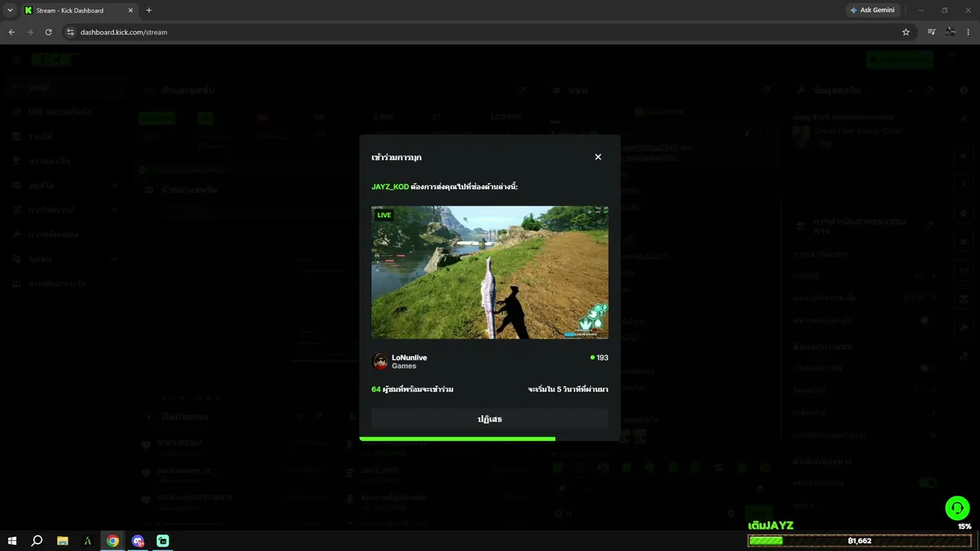Open the Discord icon on the taskbar
This screenshot has width=980, height=551.
pyautogui.click(x=138, y=540)
